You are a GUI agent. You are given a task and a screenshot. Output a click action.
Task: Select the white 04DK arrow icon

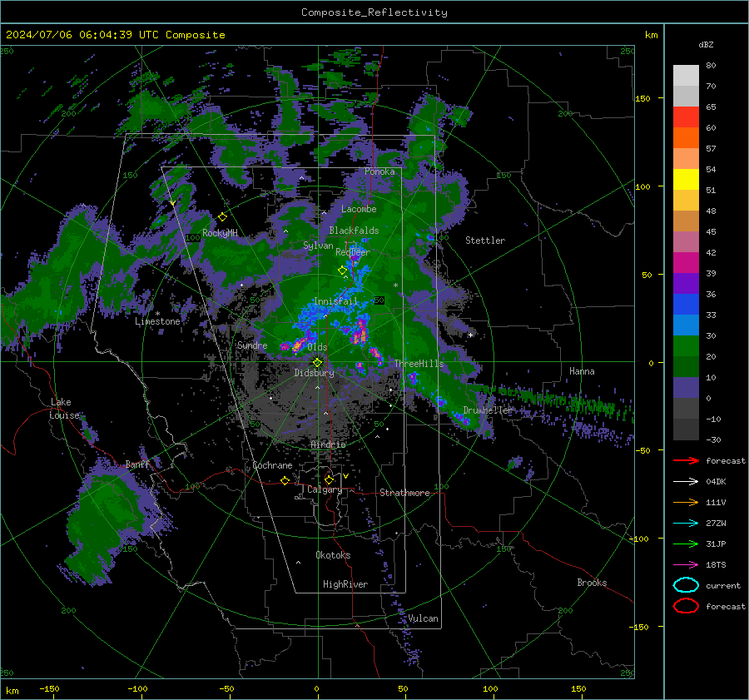[x=686, y=482]
